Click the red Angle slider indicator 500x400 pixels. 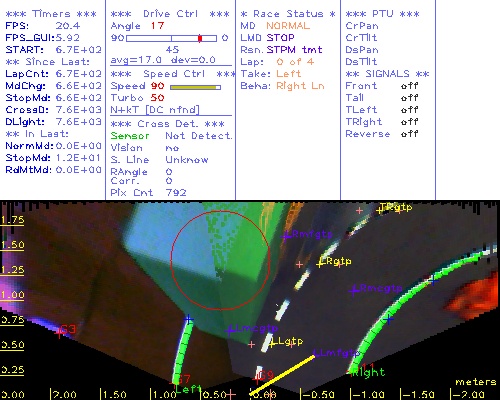tap(200, 38)
